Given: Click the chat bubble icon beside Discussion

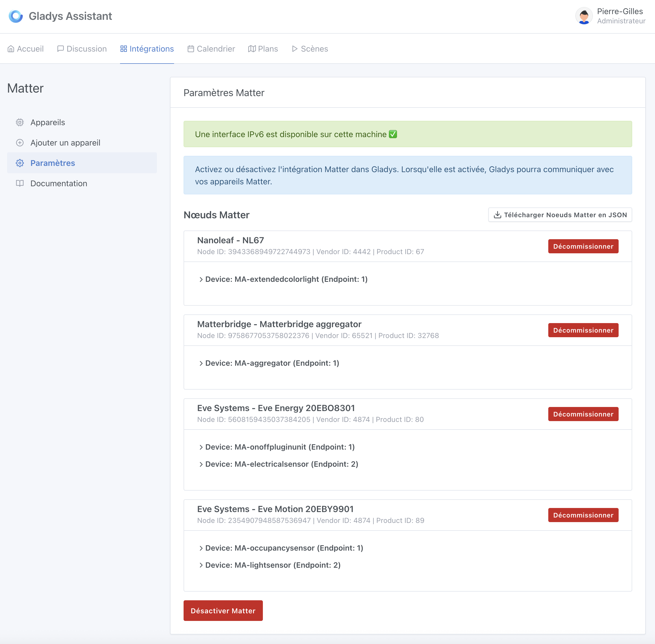Looking at the screenshot, I should pos(60,49).
